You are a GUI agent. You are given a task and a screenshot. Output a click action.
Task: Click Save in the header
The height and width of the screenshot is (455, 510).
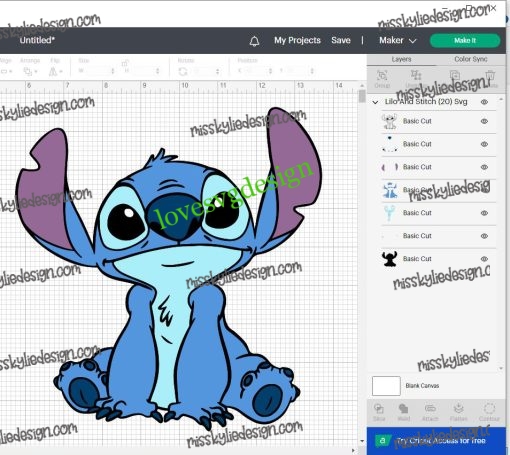coord(341,40)
